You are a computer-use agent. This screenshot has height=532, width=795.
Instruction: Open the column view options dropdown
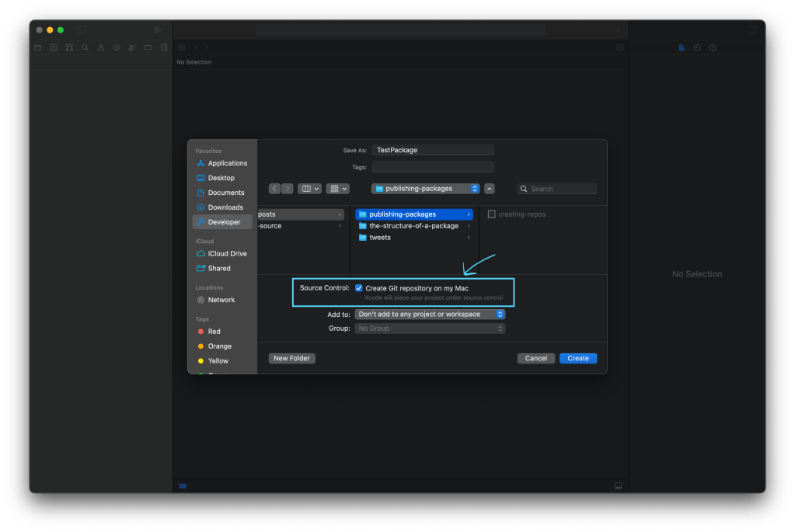pos(309,189)
